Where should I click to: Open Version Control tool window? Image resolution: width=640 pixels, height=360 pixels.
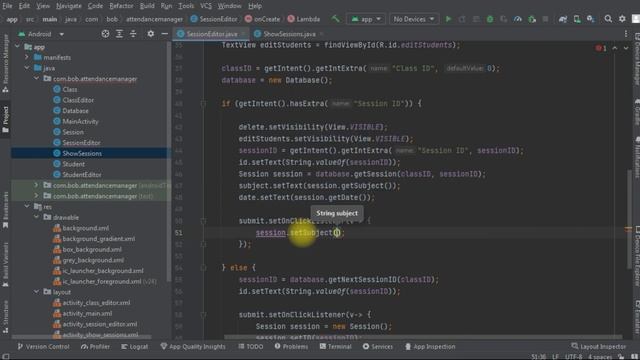43,347
